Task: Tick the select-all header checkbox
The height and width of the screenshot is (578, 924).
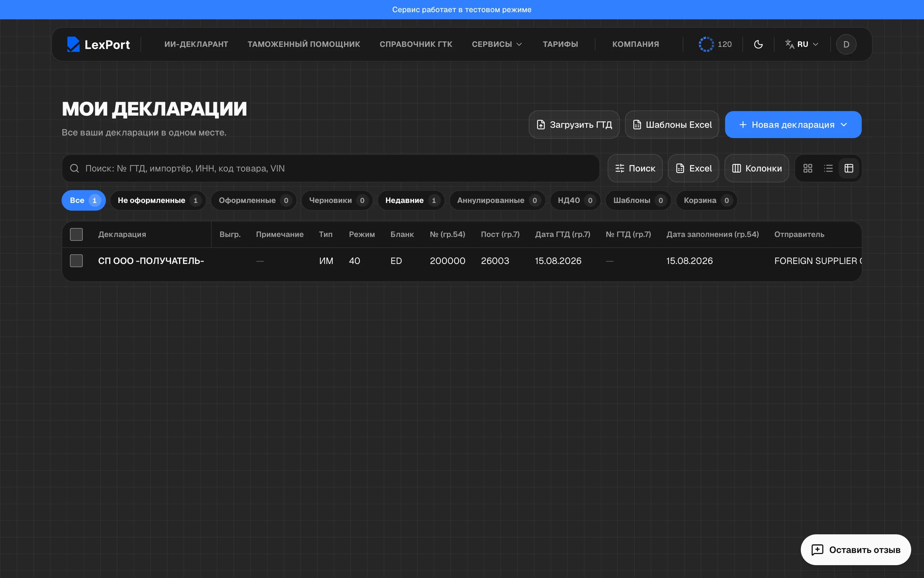Action: point(76,234)
